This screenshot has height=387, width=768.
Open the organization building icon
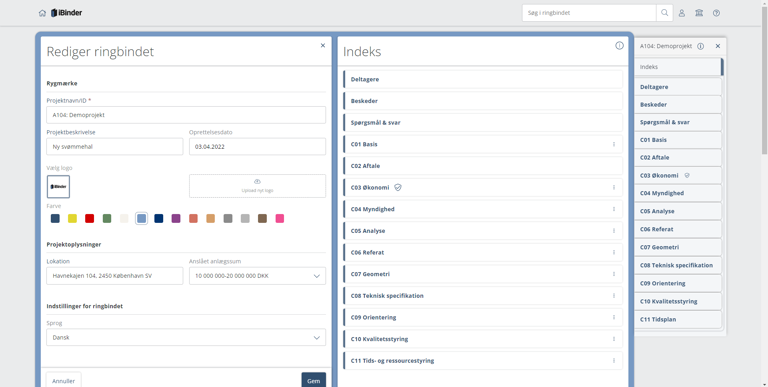pyautogui.click(x=699, y=13)
